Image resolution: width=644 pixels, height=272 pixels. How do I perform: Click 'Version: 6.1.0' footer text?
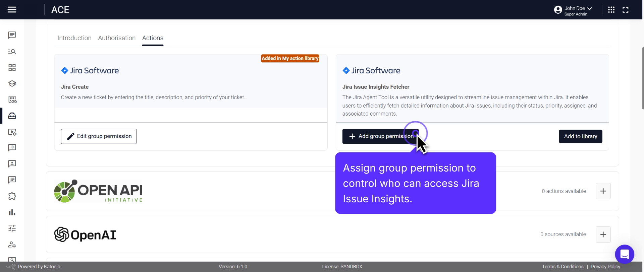[x=233, y=267]
